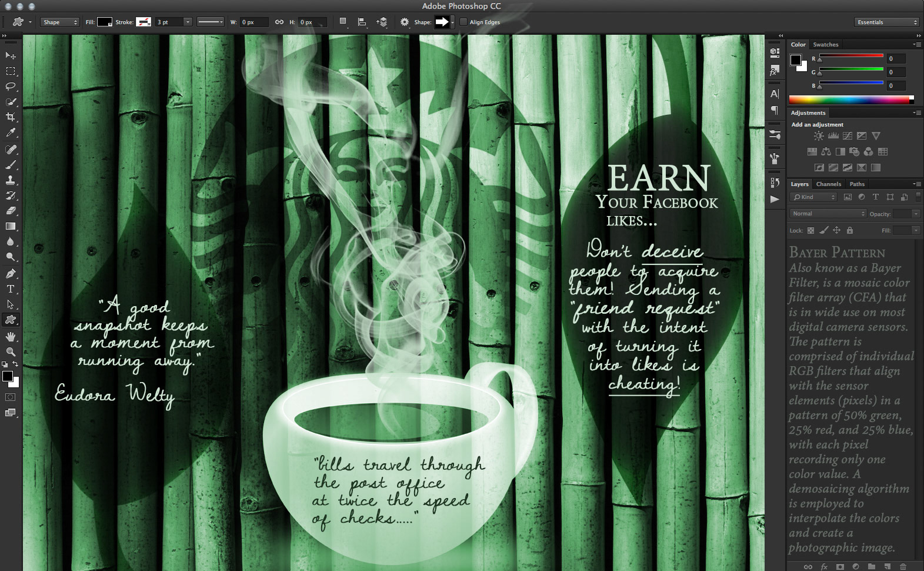Viewport: 924px width, 571px height.
Task: Select the Layers tab
Action: 799,184
